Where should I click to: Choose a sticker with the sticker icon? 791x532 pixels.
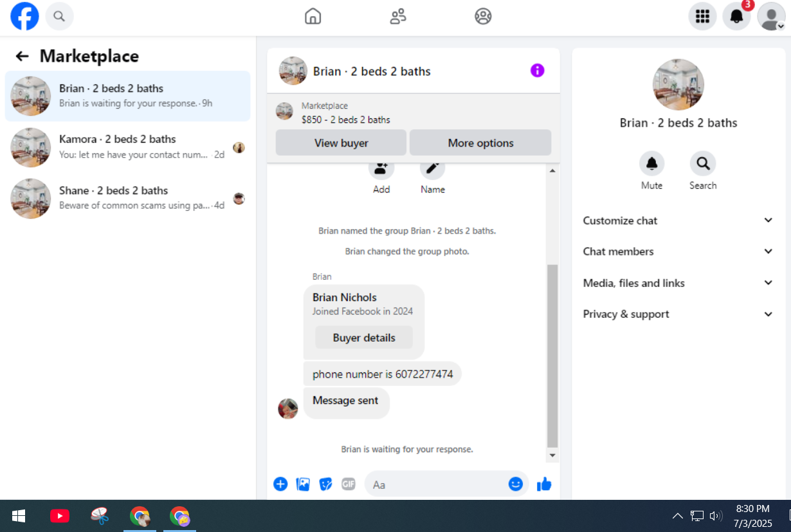tap(325, 484)
